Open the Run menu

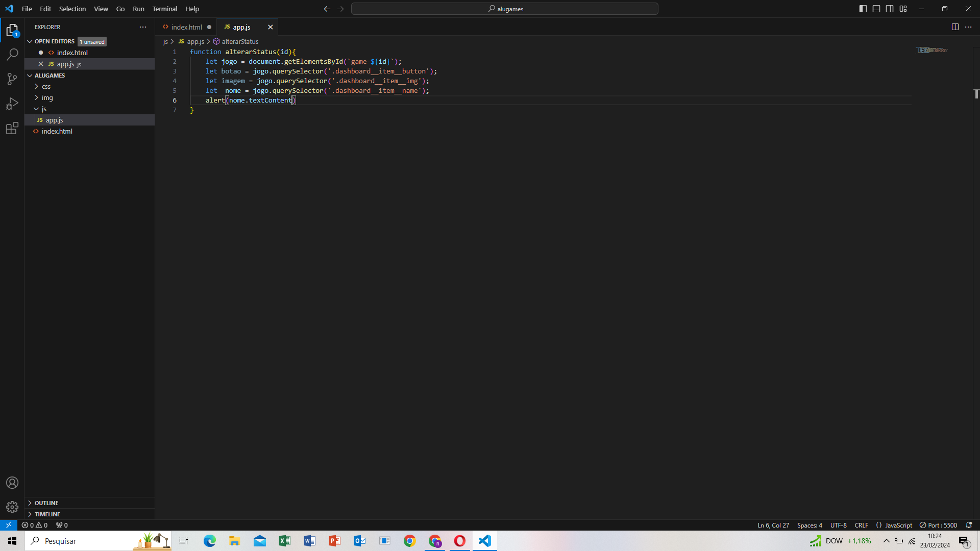click(x=138, y=9)
